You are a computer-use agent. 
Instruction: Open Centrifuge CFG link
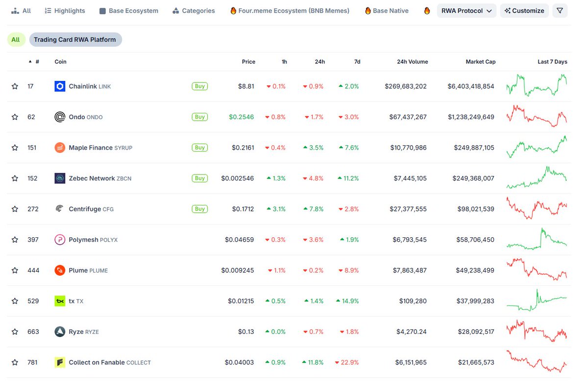(91, 209)
